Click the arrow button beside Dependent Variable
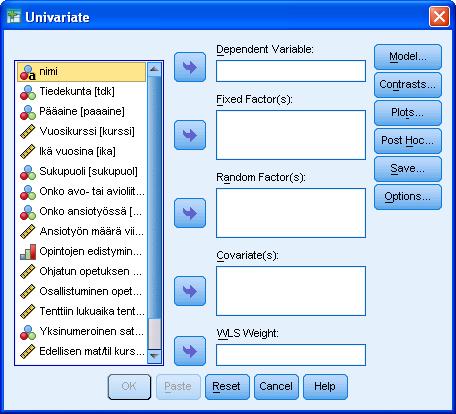The height and width of the screenshot is (414, 456). point(190,67)
